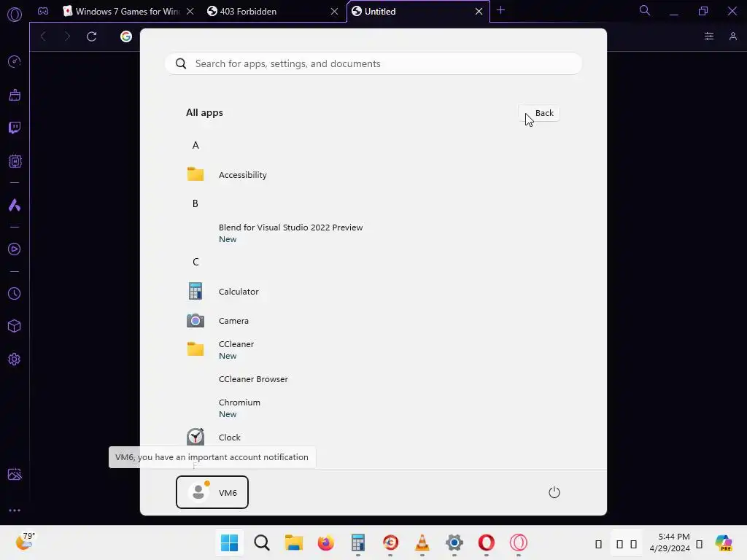Open CCleaner from taskbar
Viewport: 747px width, 560px height.
pos(390,542)
